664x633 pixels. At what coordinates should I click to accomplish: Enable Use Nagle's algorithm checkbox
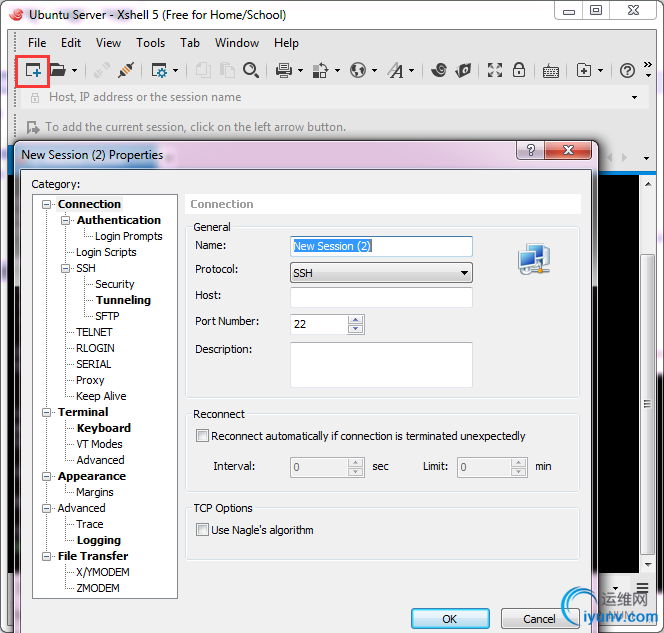click(x=202, y=530)
